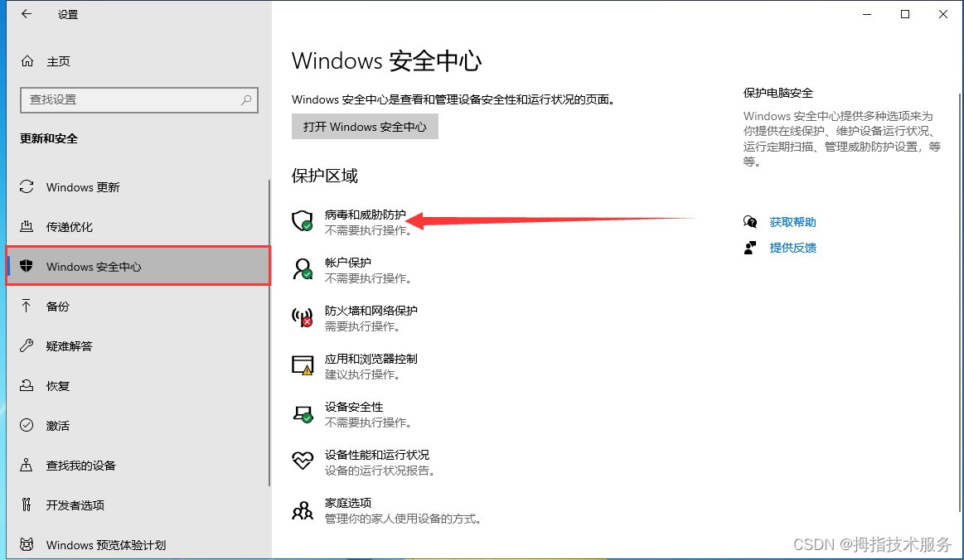
Task: Click the 更新和安全 category heading
Action: pos(49,138)
